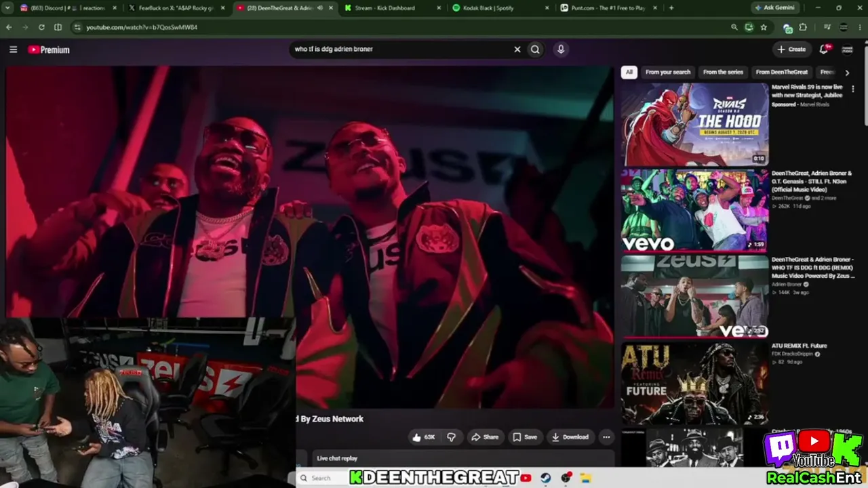Image resolution: width=868 pixels, height=488 pixels.
Task: Filter suggestions by From the series
Action: click(x=723, y=72)
